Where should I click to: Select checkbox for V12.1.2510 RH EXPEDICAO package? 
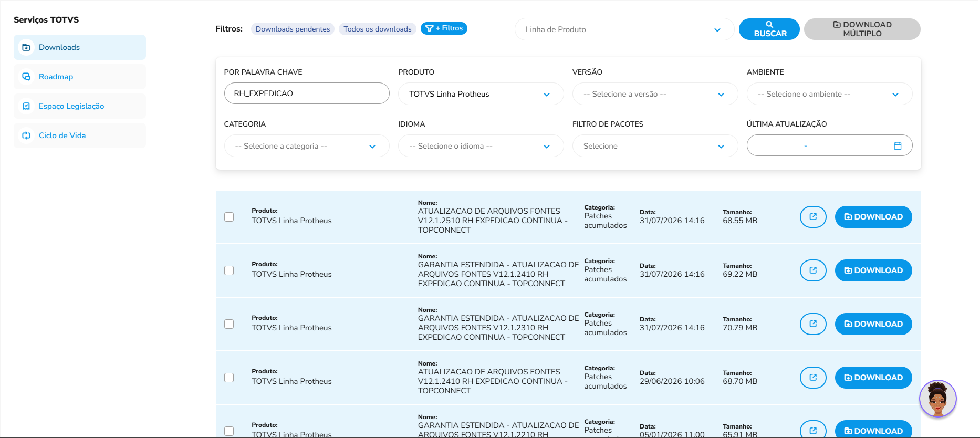(229, 217)
